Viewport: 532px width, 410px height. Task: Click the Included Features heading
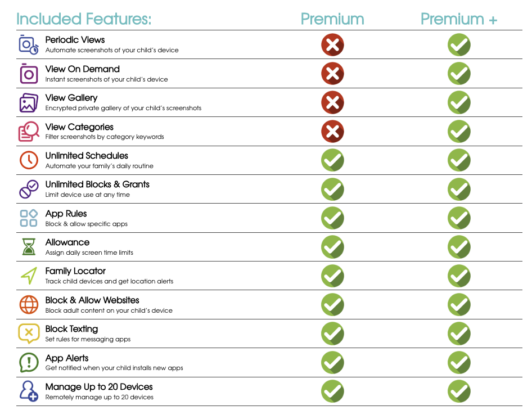84,19
